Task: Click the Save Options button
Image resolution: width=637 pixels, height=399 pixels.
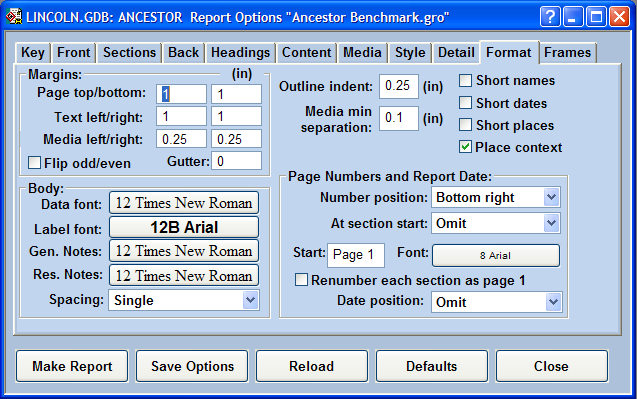Action: (x=192, y=366)
